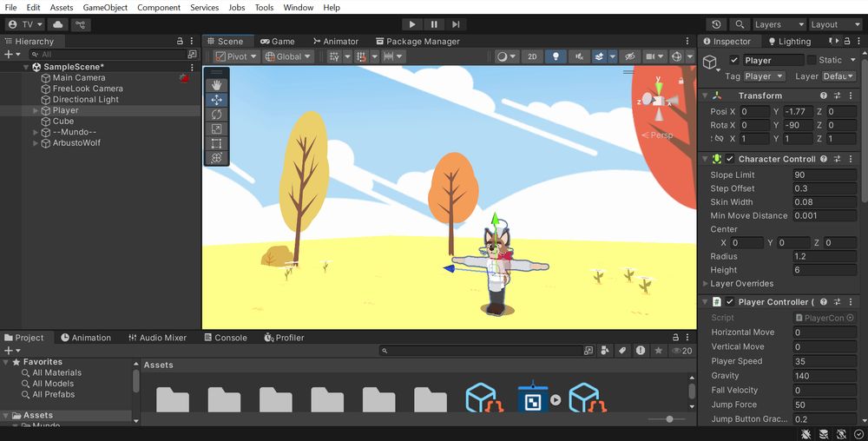Click the Step frame button

point(456,24)
